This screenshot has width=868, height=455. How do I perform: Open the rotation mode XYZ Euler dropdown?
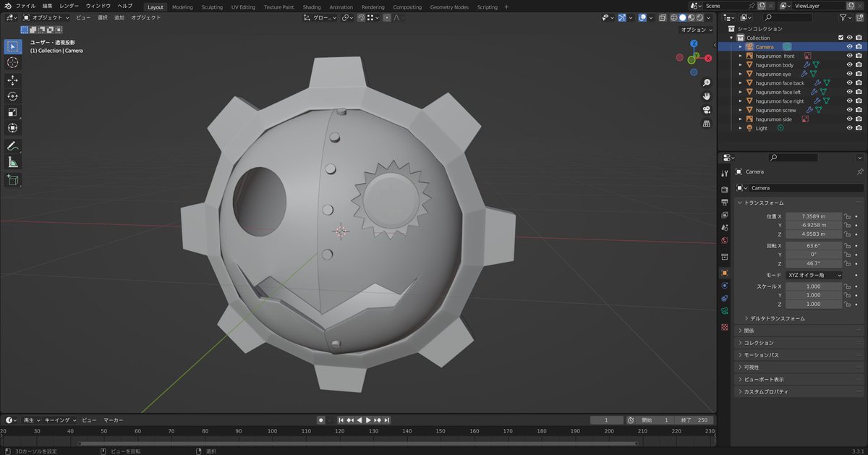tap(814, 276)
